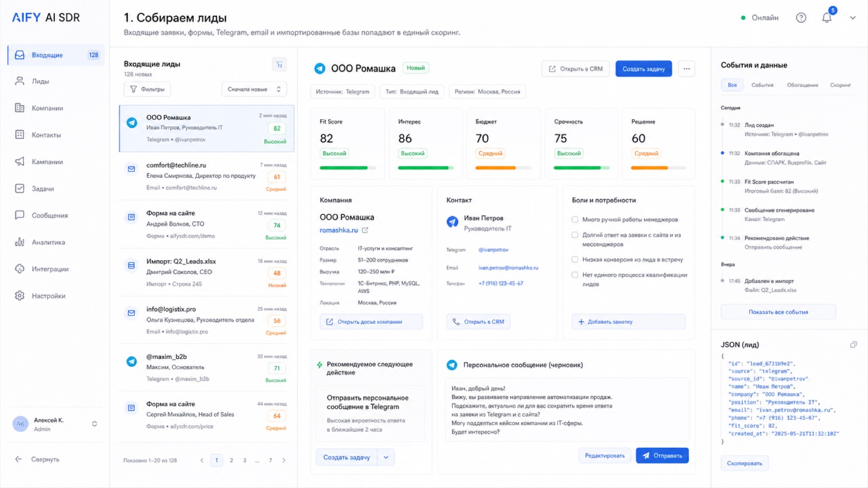The image size is (868, 488).
Task: Collapse sidebar with Свернуть
Action: click(x=37, y=459)
